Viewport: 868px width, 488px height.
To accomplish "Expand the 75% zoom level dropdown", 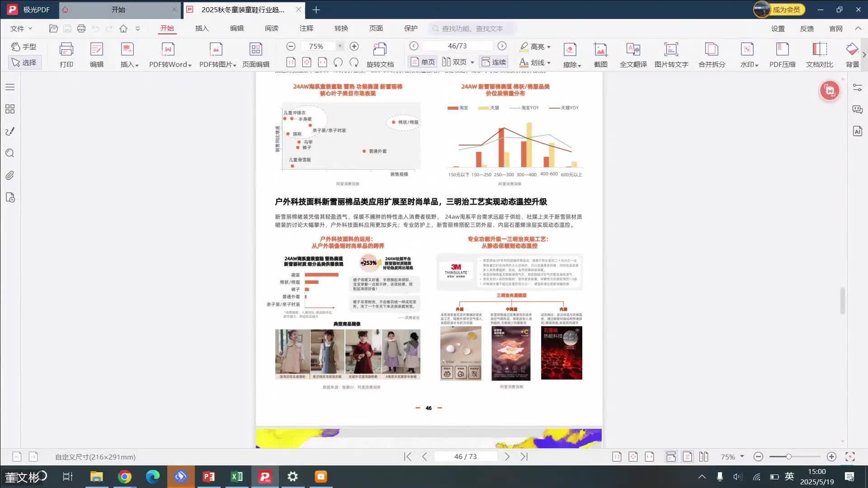I will tap(340, 46).
